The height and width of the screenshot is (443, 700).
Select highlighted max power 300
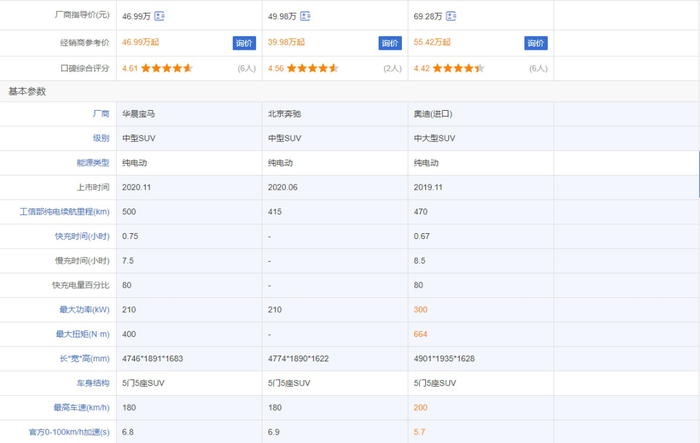coord(421,309)
